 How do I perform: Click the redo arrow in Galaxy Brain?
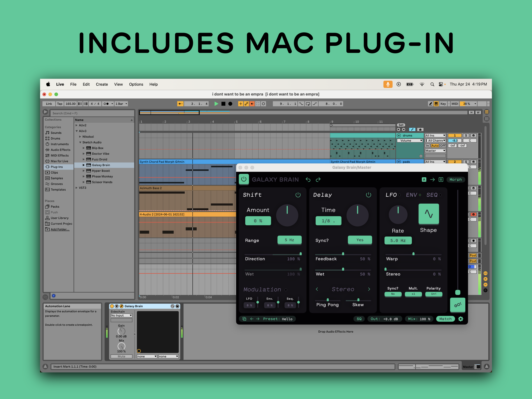tap(318, 179)
